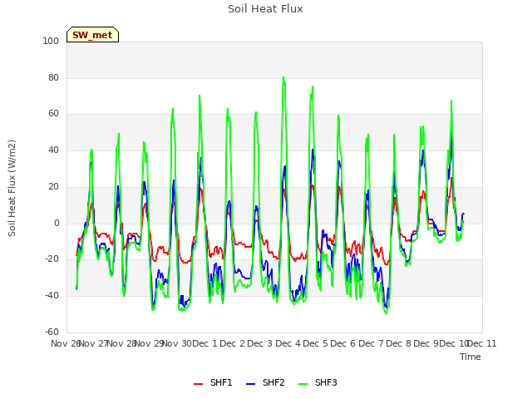Click the Time axis label
Screen dimensions: 532x399
tap(470, 357)
